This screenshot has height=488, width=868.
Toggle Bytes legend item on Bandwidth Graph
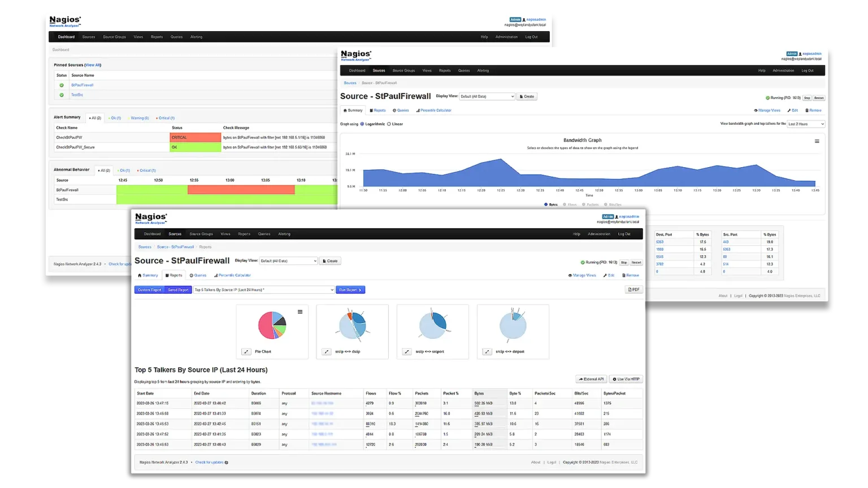(551, 204)
